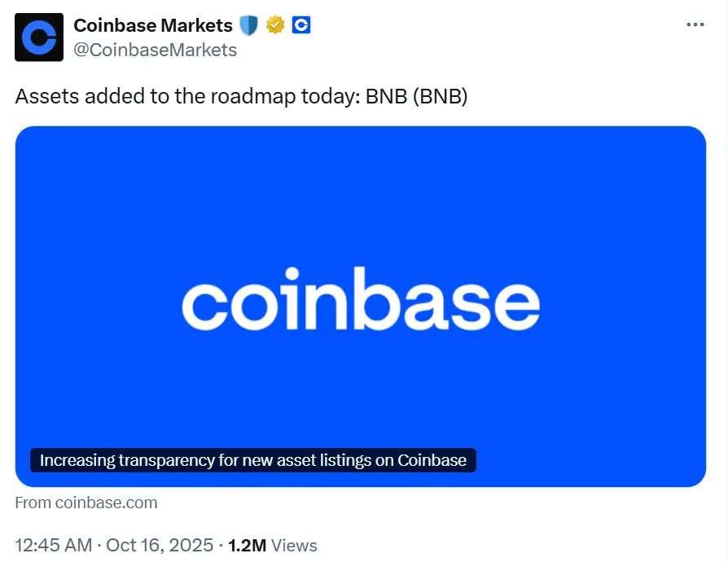
Task: Click the gold verified checkmark badge
Action: click(x=275, y=26)
